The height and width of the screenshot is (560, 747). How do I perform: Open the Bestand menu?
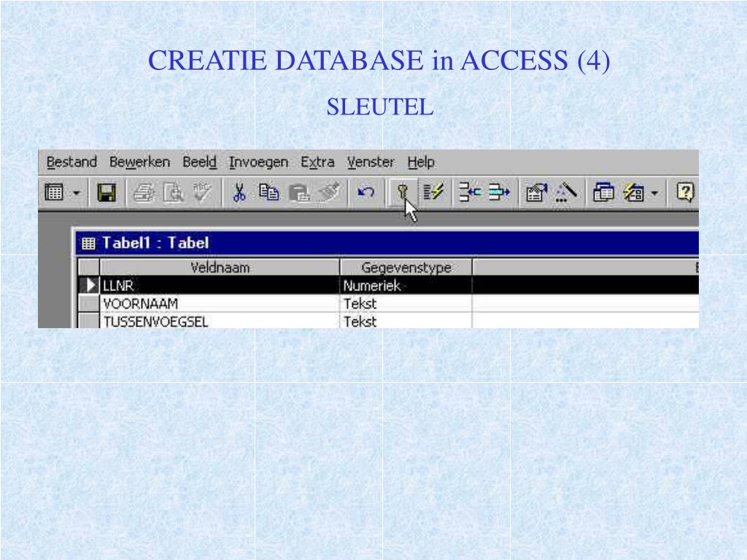click(x=71, y=162)
